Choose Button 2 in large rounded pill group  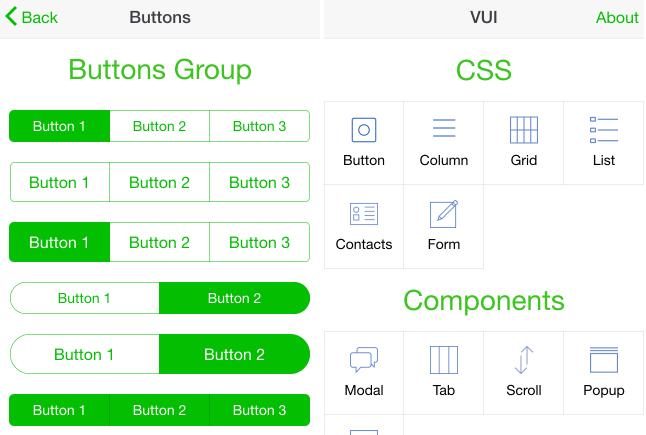click(234, 354)
